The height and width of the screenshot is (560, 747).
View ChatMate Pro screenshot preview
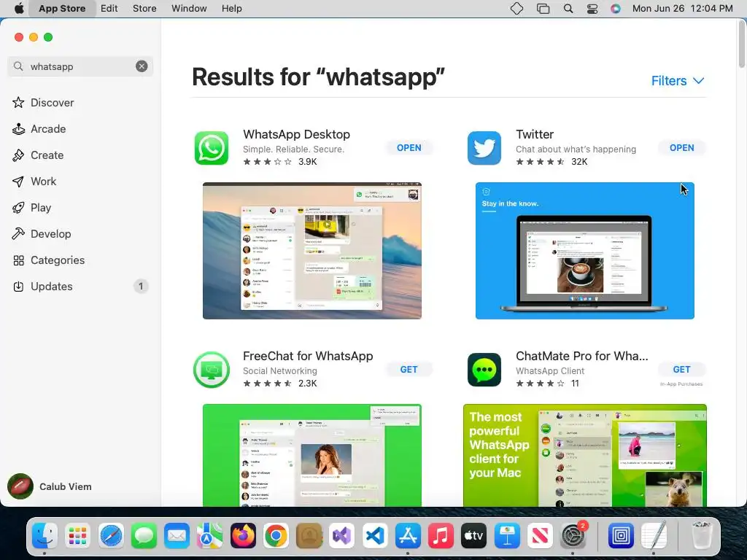pos(584,455)
